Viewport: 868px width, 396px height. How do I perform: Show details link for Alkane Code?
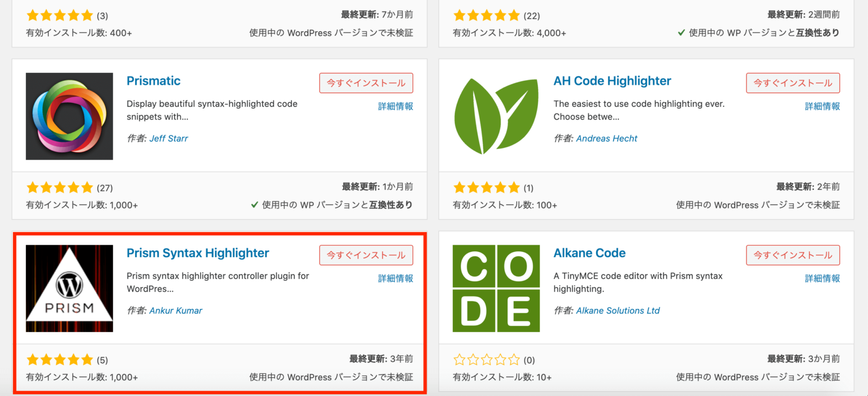(822, 278)
